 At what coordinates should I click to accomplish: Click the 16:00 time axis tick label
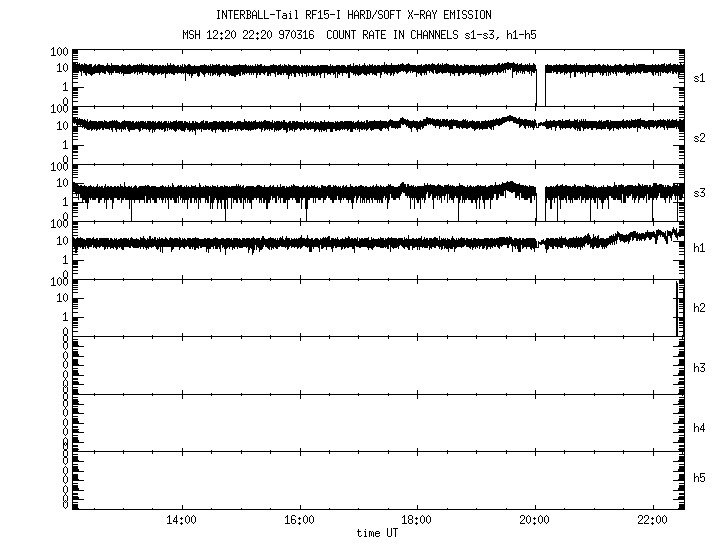[299, 521]
